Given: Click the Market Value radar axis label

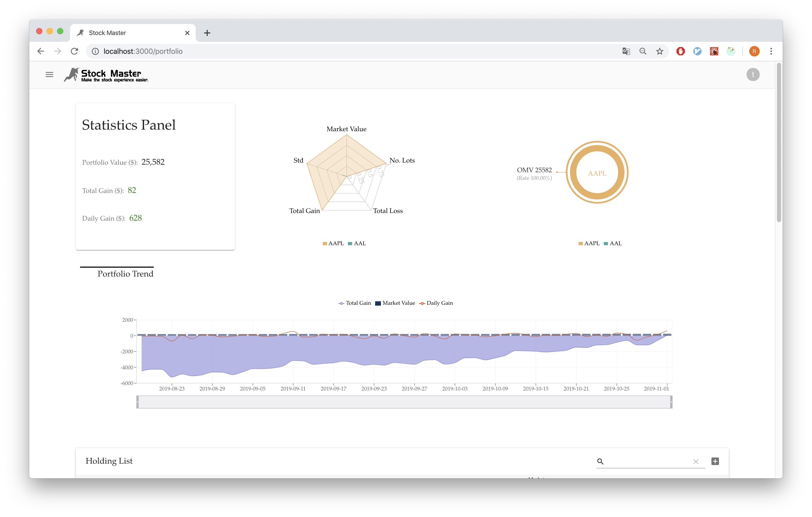Looking at the screenshot, I should point(346,129).
